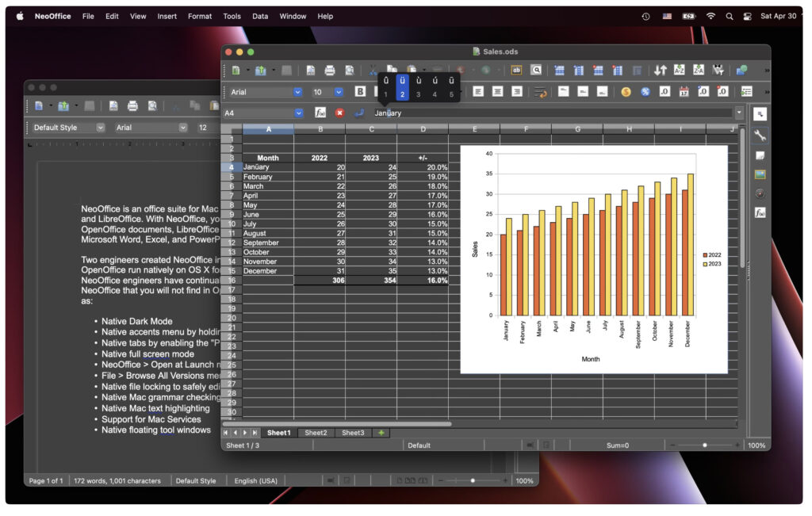The image size is (812, 516).
Task: Click the Sort Ascending A-Z icon
Action: [679, 71]
